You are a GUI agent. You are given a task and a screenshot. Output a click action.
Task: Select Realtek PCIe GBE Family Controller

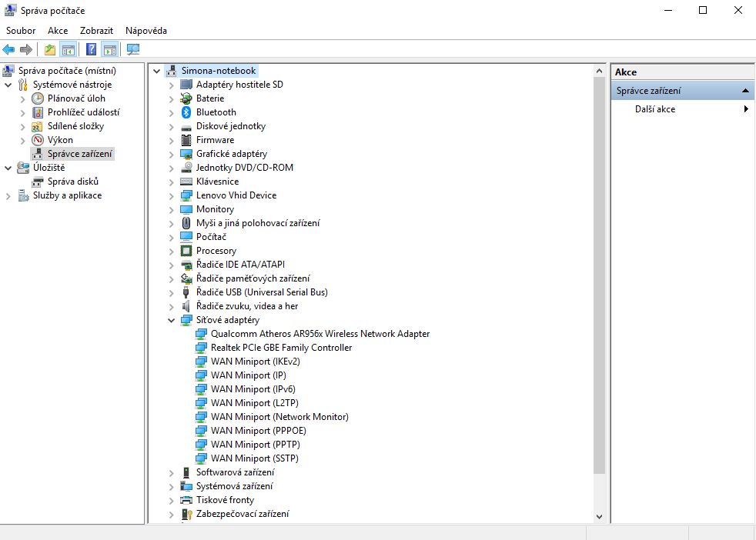281,348
